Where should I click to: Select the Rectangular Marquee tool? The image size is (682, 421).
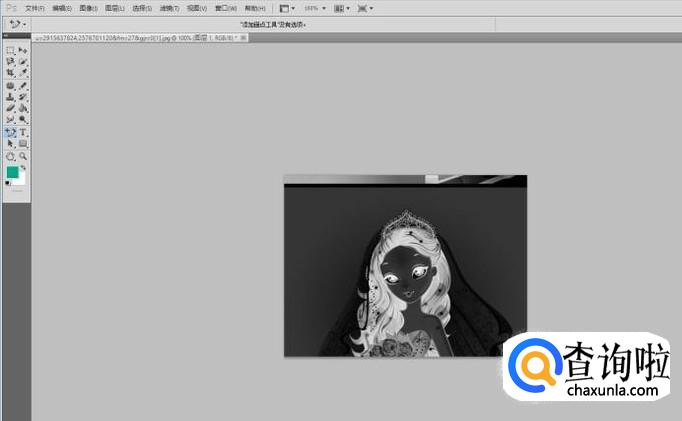[10, 50]
